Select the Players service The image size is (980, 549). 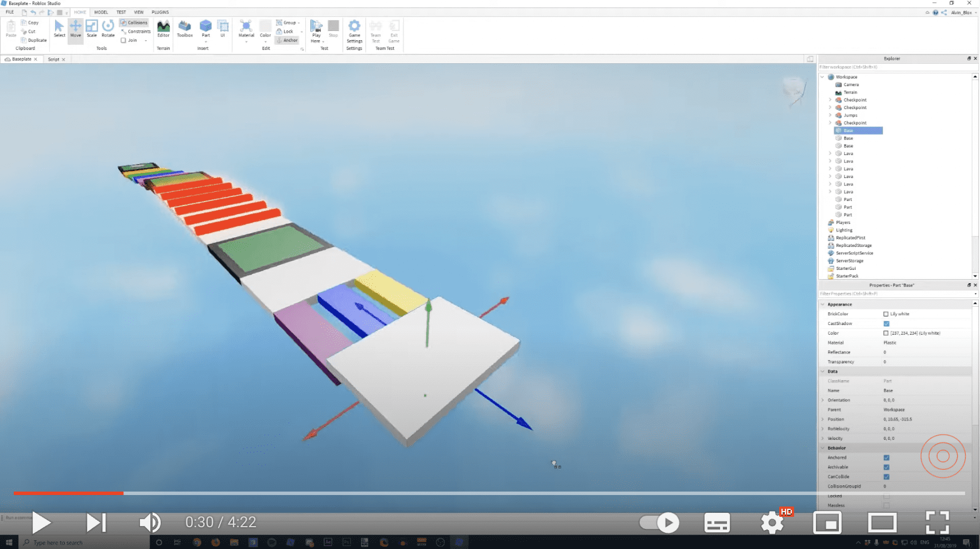pos(843,222)
